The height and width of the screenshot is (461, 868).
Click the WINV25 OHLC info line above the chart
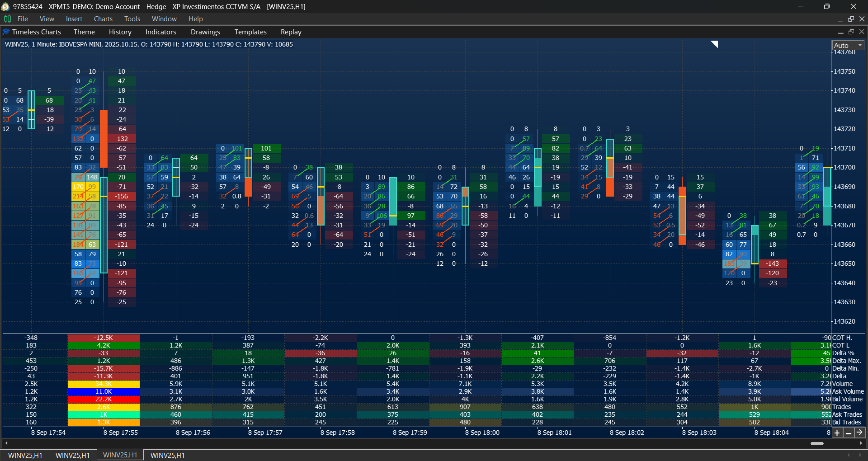(149, 44)
